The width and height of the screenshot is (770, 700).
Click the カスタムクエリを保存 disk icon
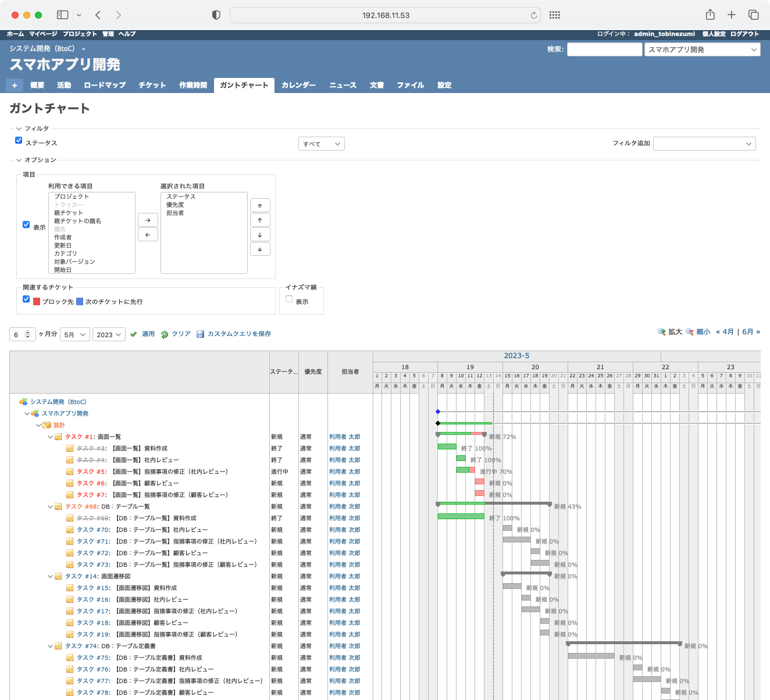201,334
